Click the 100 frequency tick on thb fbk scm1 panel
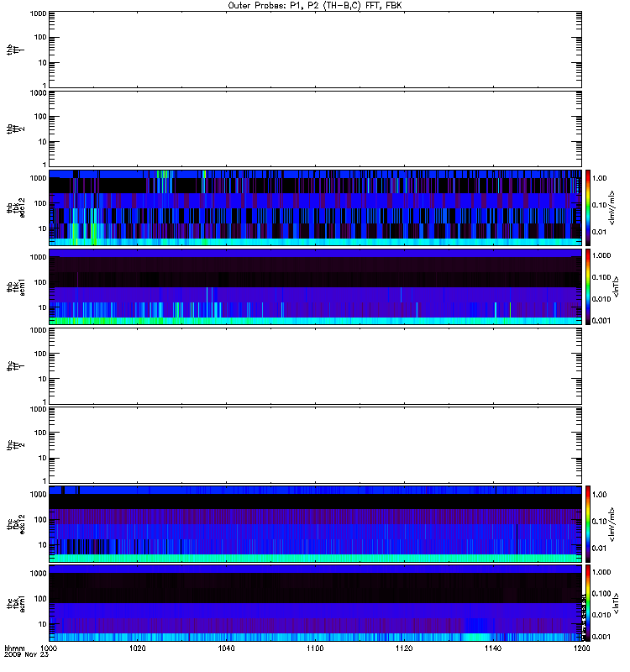Image resolution: width=630 pixels, height=672 pixels. pos(40,282)
